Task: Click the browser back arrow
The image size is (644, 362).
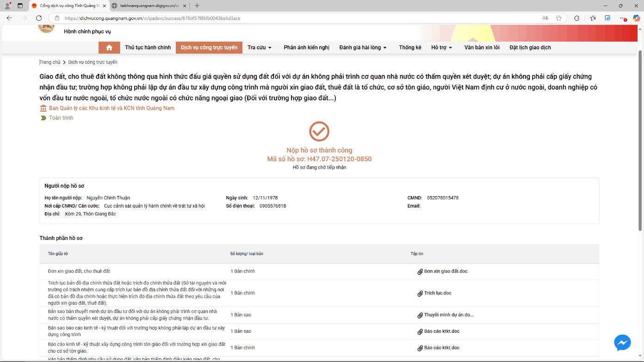Action: (9, 18)
